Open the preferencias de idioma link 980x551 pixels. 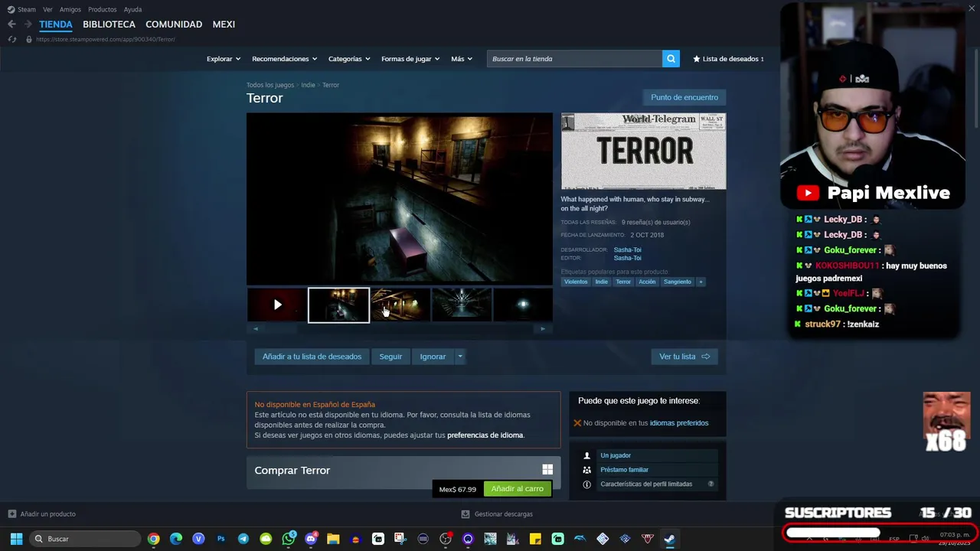click(x=485, y=435)
